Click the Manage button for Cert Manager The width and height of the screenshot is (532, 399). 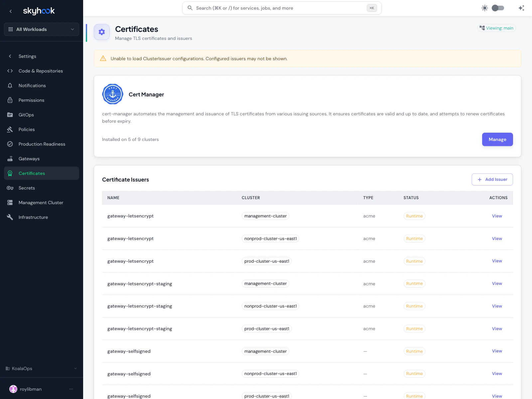497,139
